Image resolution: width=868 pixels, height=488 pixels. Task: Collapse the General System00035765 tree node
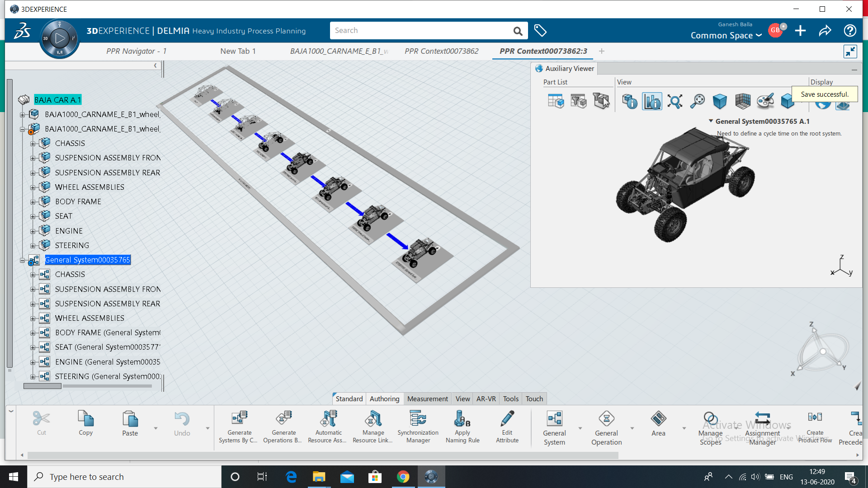(22, 260)
